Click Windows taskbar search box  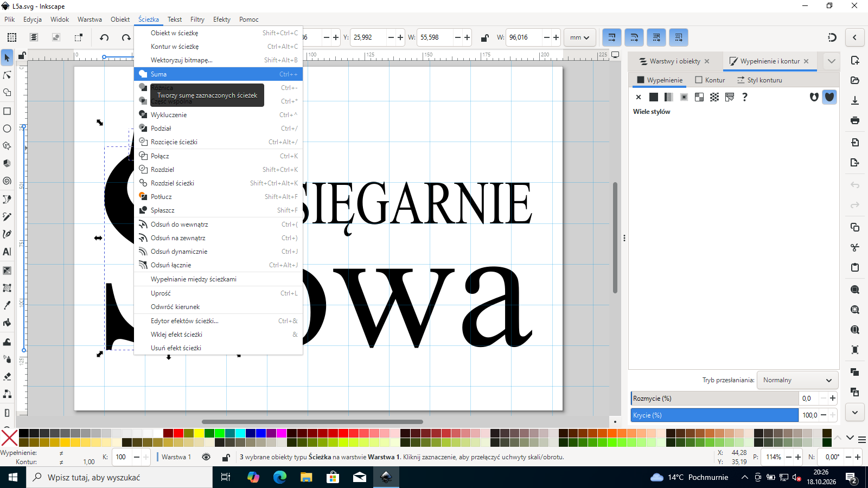point(119,477)
